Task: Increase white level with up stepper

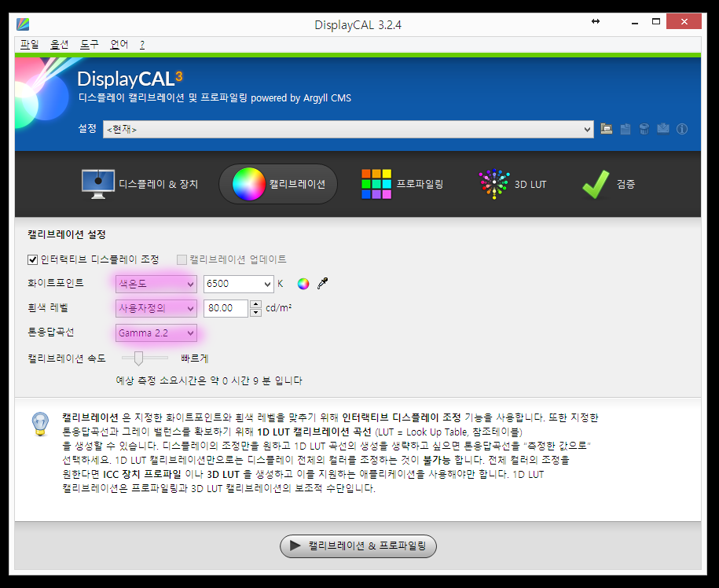Action: coord(256,304)
